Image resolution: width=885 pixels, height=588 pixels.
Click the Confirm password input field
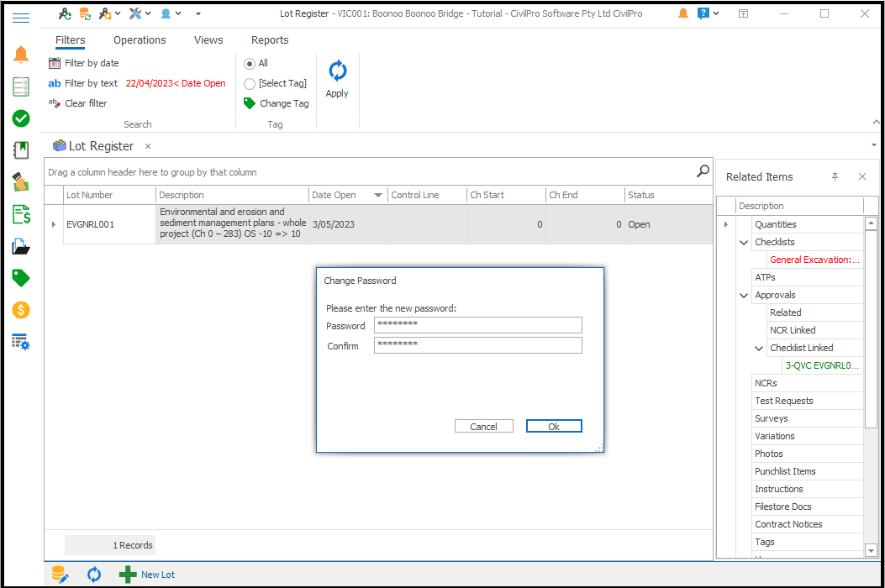click(x=477, y=345)
